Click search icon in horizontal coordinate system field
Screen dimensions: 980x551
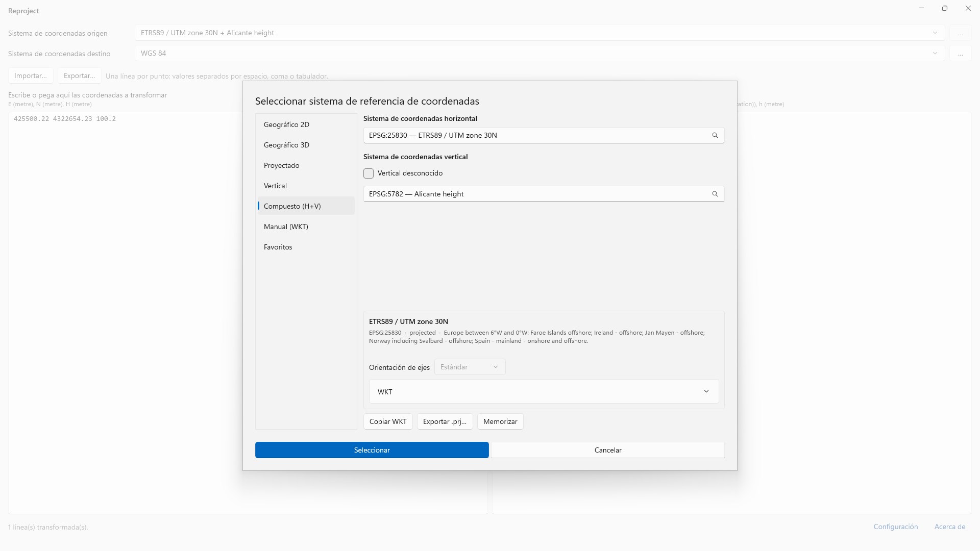pyautogui.click(x=715, y=135)
